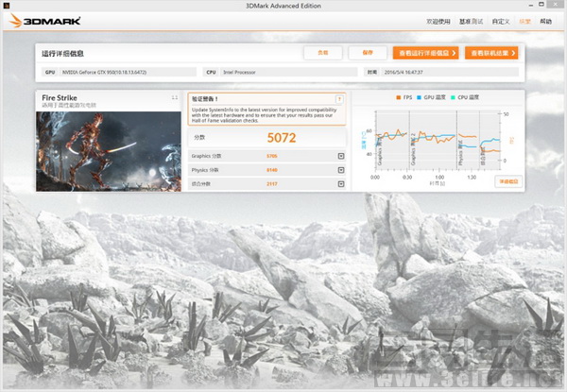Viewport: 567px width, 392px height.
Task: Click orange 查看联机结果 button
Action: click(x=491, y=53)
